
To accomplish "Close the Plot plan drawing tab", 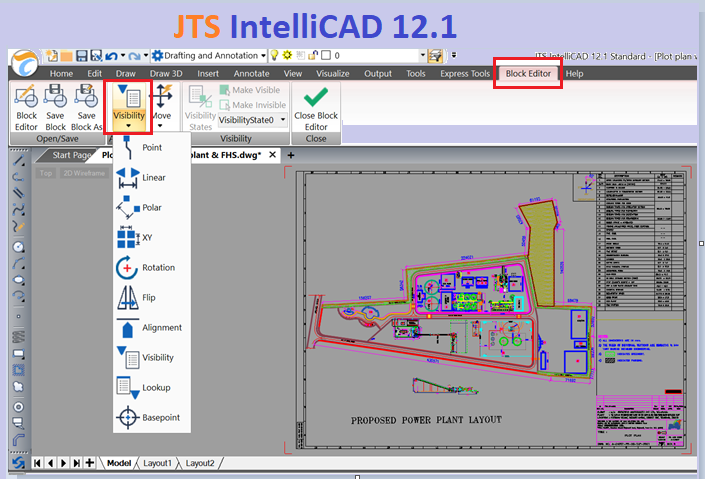I will click(274, 155).
